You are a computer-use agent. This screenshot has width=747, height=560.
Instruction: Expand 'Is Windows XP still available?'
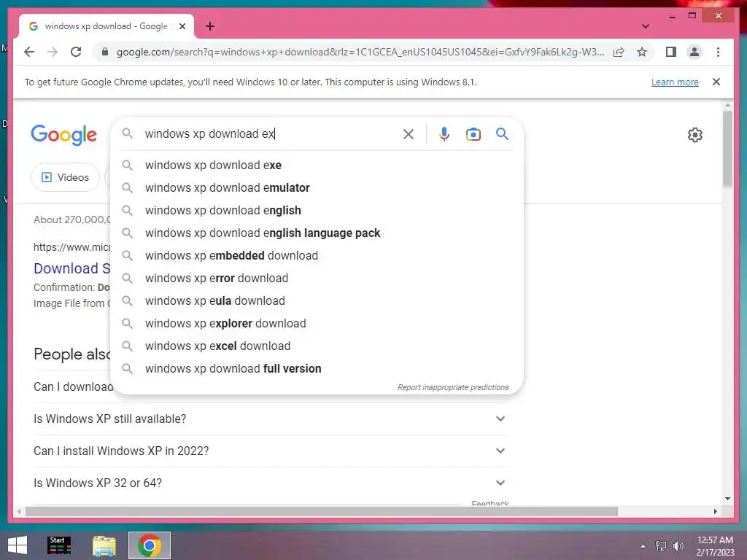click(271, 419)
